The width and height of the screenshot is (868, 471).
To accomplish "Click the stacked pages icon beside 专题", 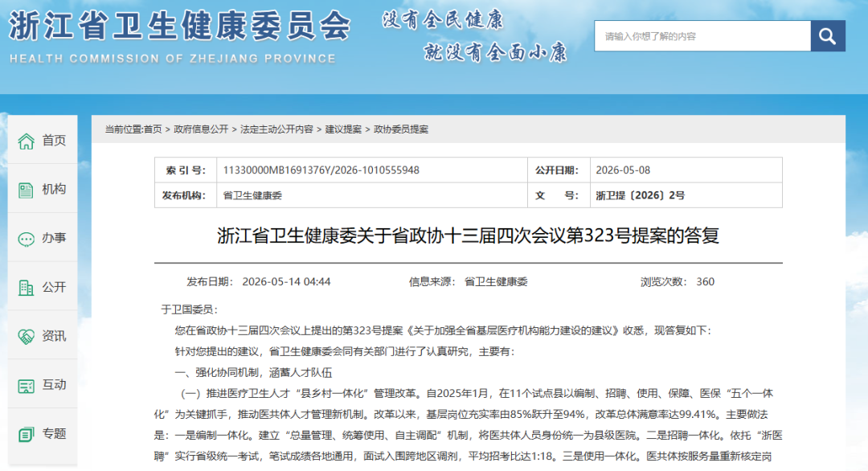I will 26,434.
